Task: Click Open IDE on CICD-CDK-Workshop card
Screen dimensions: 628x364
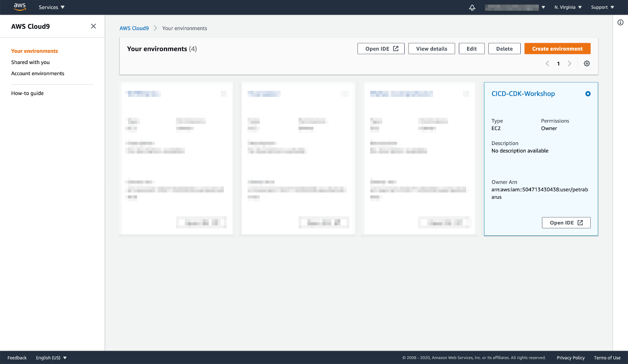Action: [566, 223]
